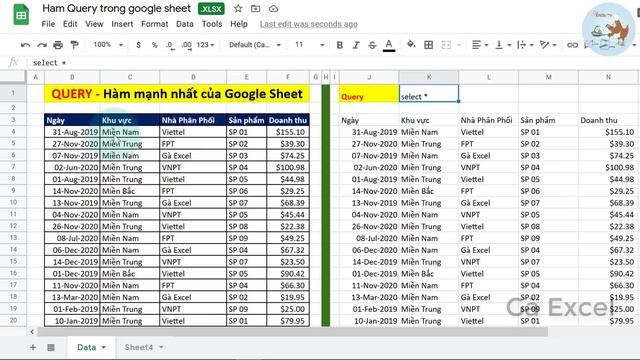Check cloud document status icon

pyautogui.click(x=273, y=9)
